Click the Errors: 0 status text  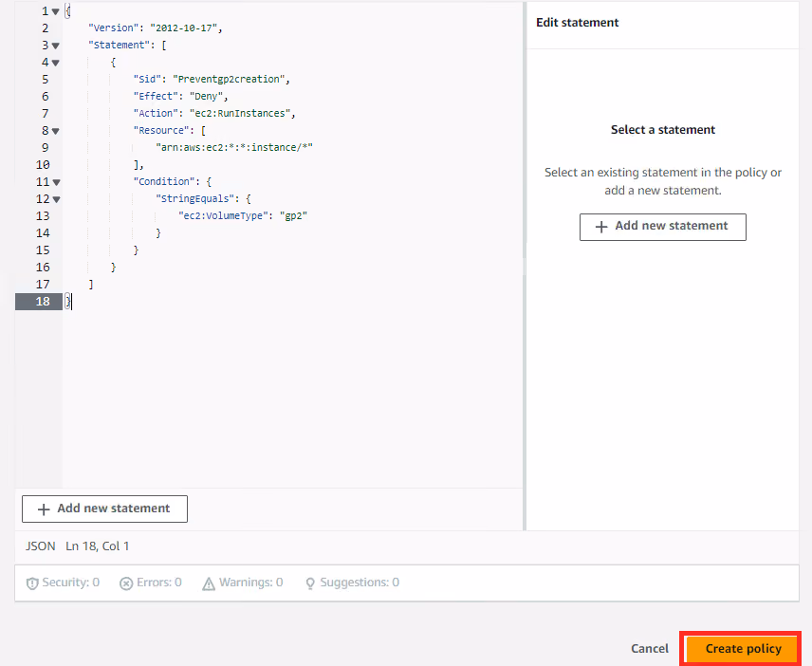(x=159, y=583)
